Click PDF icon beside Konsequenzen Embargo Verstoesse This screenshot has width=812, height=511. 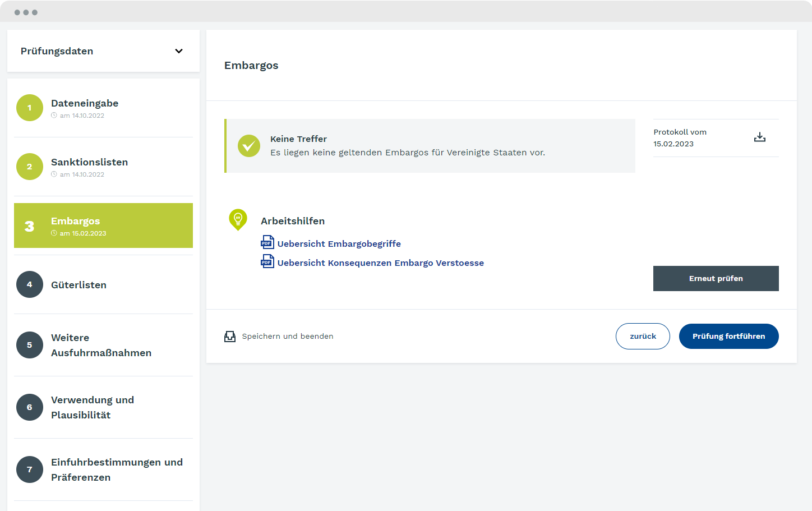point(267,261)
